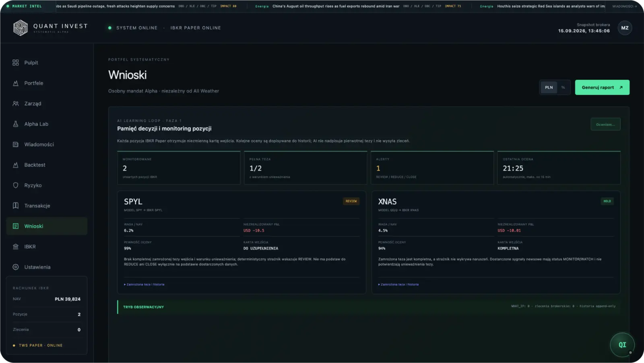Image resolution: width=644 pixels, height=363 pixels.
Task: Expand SPYL Zamrożona teza i historia
Action: [x=144, y=284]
